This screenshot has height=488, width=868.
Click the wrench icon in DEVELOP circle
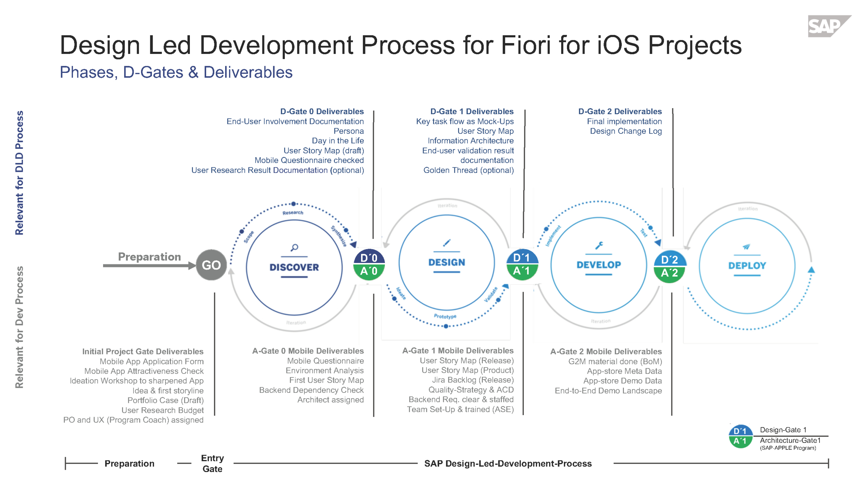point(599,245)
